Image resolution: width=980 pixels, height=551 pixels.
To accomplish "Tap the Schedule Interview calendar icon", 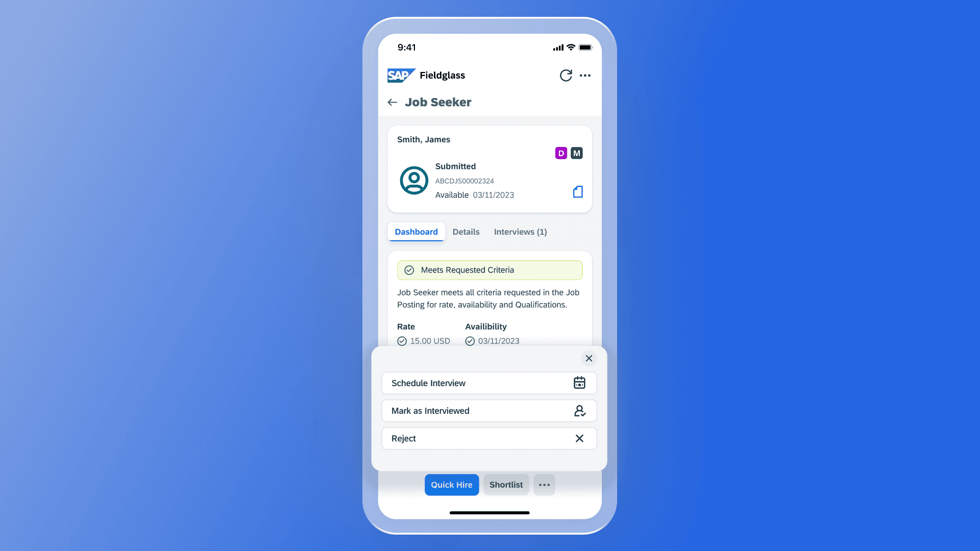I will click(x=579, y=383).
